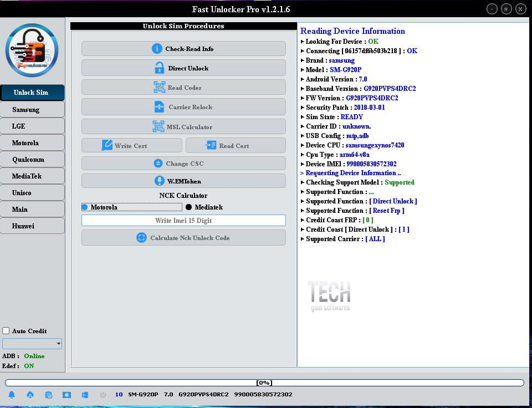The height and width of the screenshot is (408, 532).
Task: Click the padlock icon on Direct Unlock
Action: pyautogui.click(x=160, y=68)
